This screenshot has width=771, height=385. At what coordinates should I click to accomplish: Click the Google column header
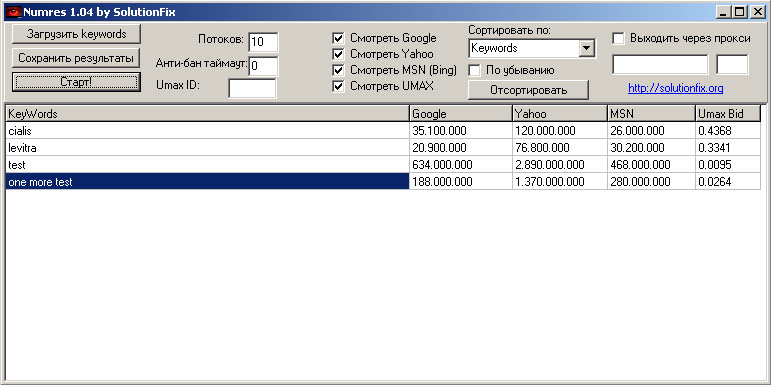[x=461, y=114]
